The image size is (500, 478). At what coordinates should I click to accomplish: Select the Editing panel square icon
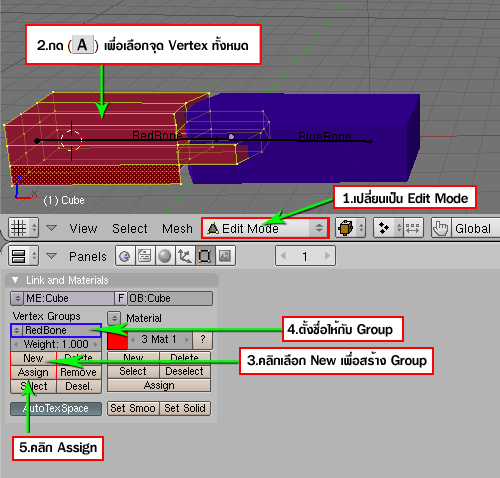(x=205, y=256)
